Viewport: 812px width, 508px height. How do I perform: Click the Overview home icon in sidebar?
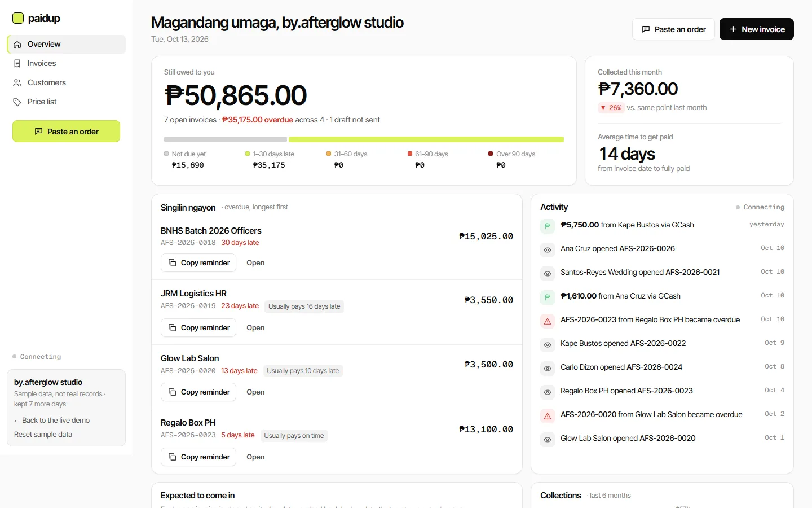pyautogui.click(x=17, y=45)
